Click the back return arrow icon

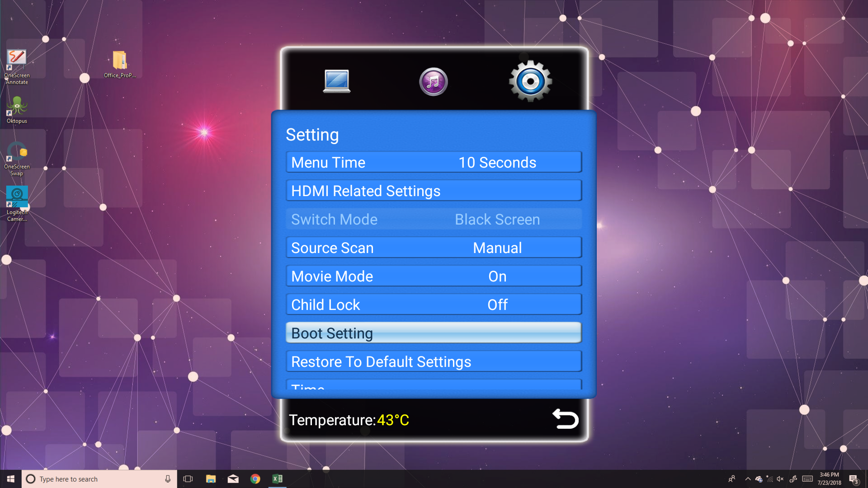(x=565, y=419)
